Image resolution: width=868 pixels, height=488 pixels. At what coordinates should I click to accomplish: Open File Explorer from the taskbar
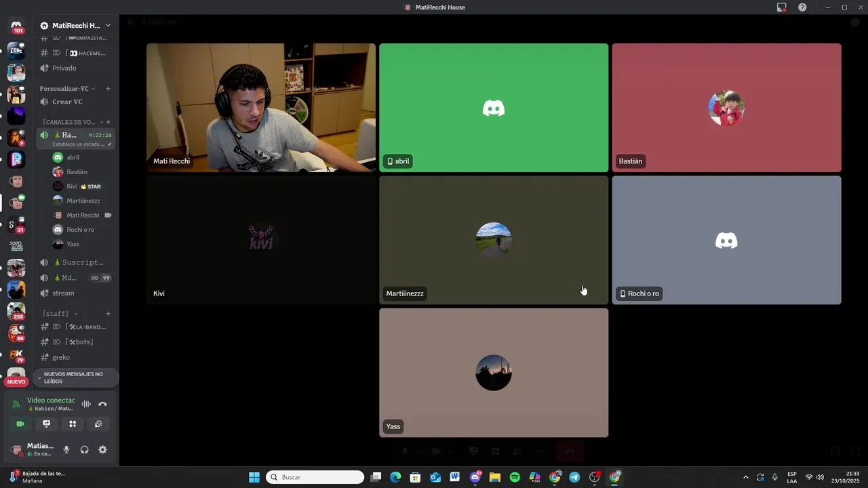pyautogui.click(x=495, y=477)
